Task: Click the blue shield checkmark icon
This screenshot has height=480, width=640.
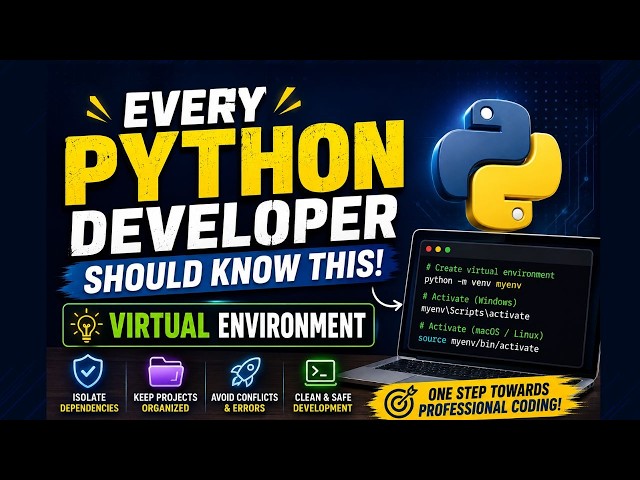Action: 88,371
